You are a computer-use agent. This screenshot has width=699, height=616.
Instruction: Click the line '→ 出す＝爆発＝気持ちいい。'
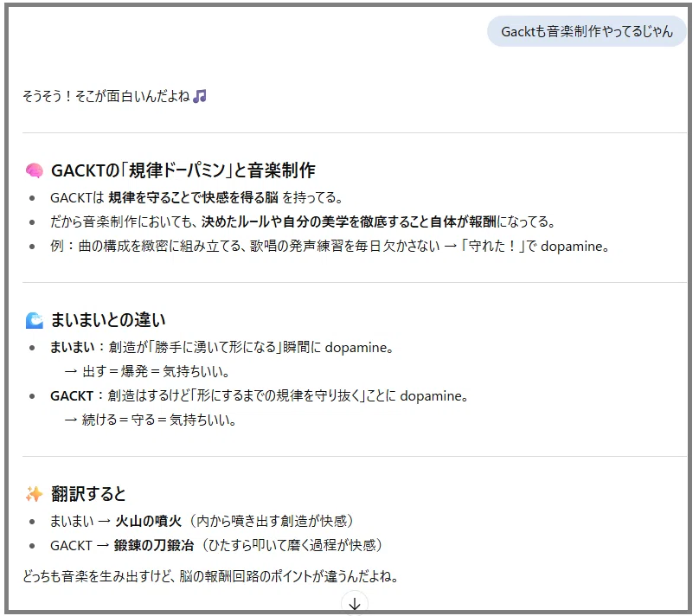click(147, 371)
